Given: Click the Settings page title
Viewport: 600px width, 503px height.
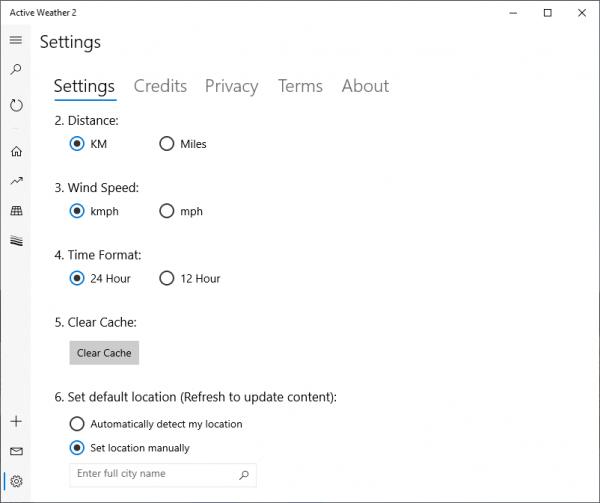Looking at the screenshot, I should pyautogui.click(x=70, y=42).
